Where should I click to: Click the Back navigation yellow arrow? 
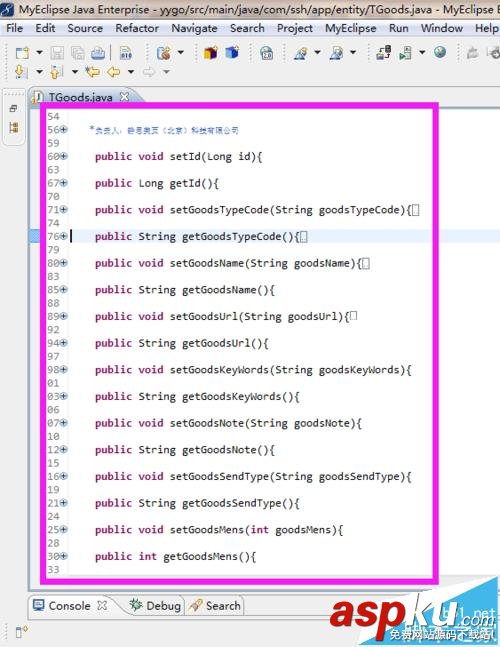113,72
